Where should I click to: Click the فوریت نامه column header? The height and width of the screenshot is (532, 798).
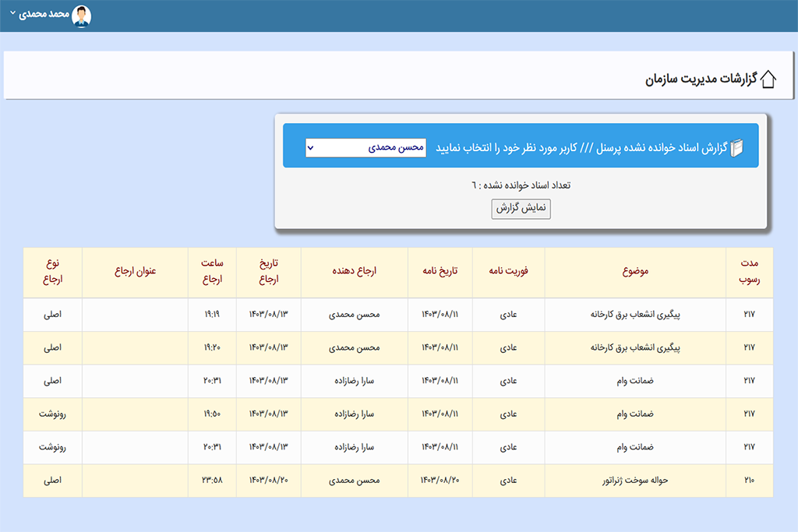coord(508,272)
